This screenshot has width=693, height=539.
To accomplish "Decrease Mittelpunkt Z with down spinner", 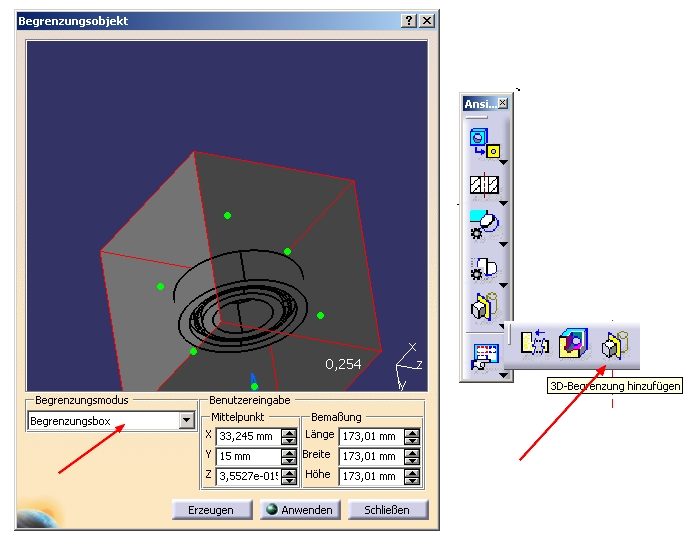I will (x=289, y=480).
